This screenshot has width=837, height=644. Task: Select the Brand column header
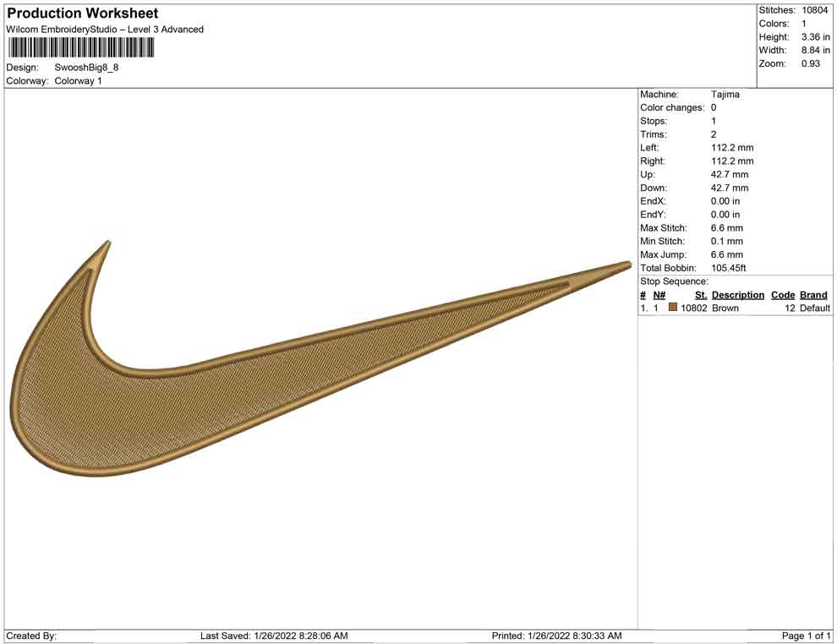pos(813,295)
